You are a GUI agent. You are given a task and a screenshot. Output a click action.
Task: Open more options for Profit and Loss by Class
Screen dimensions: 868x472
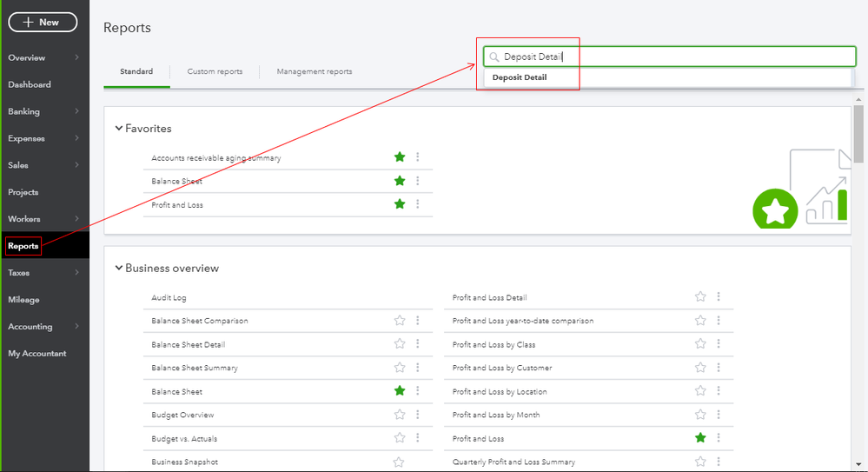pos(719,344)
